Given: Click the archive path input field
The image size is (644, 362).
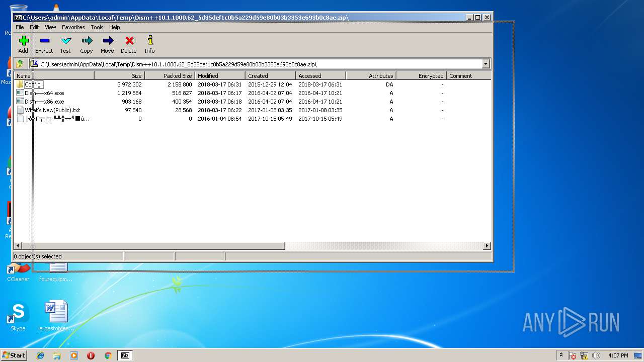Looking at the screenshot, I should [256, 64].
